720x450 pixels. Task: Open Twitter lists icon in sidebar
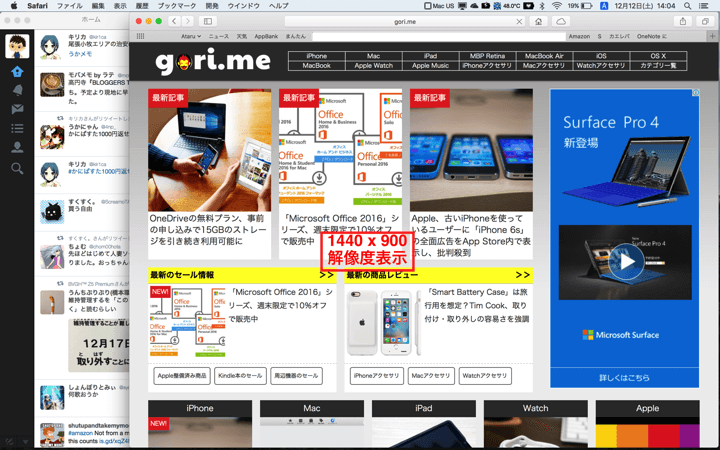pos(17,128)
